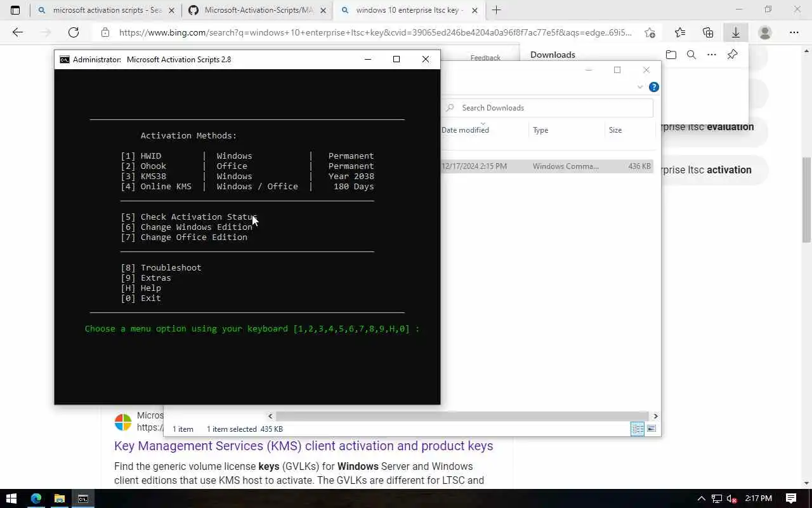Open Collections in Edge toolbar

coord(708,32)
